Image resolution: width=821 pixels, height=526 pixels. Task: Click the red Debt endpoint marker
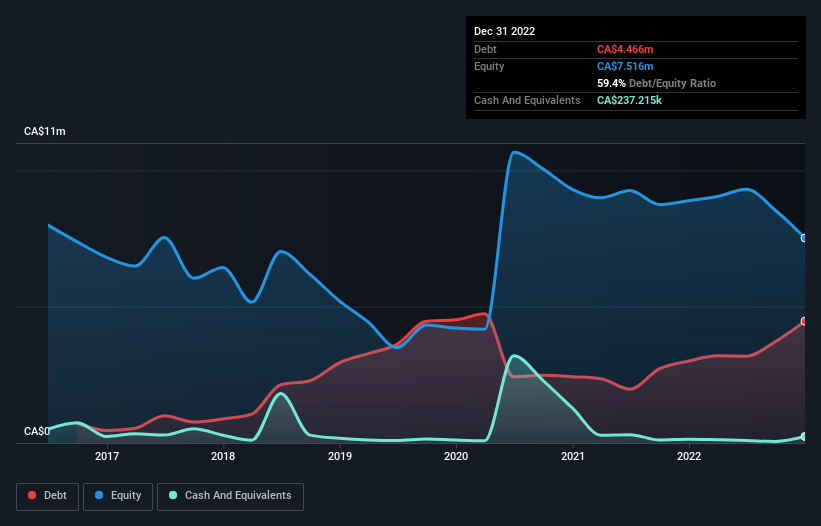[804, 321]
